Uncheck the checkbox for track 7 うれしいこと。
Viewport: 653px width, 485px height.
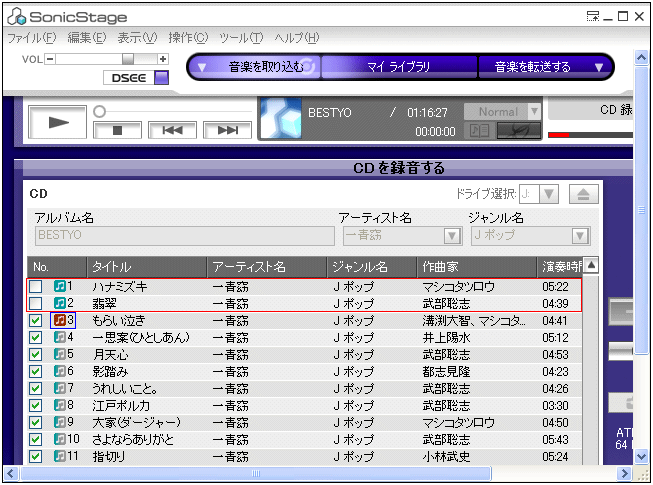pos(36,388)
